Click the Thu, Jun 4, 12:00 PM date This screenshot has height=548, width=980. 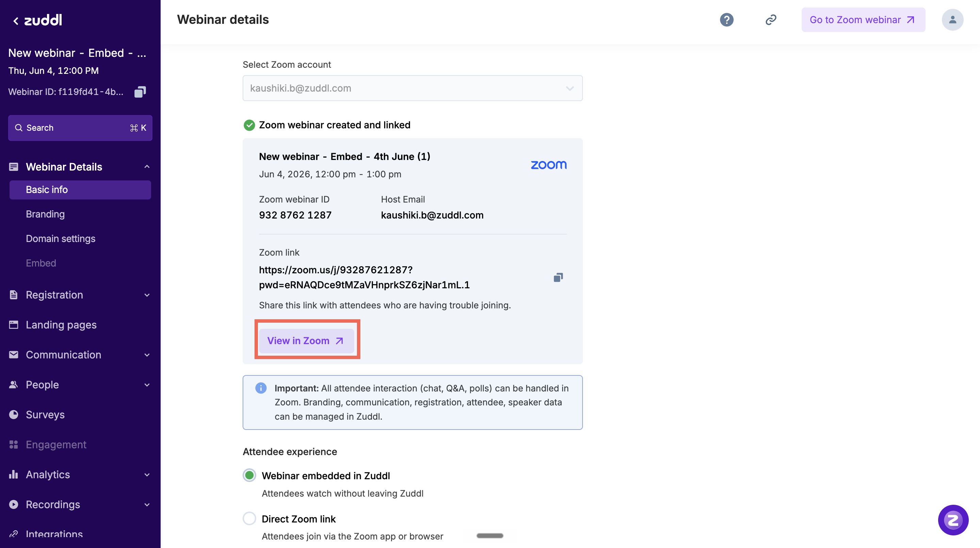click(x=54, y=71)
